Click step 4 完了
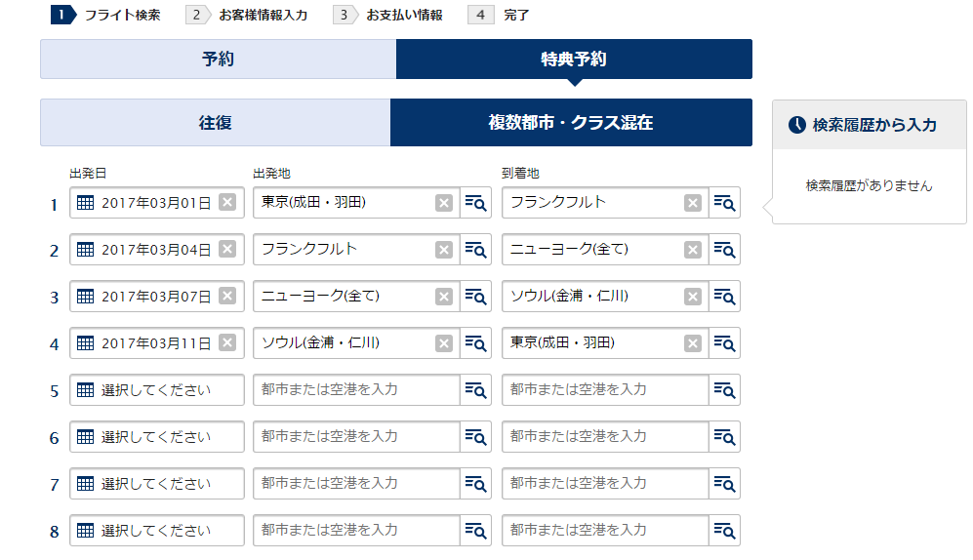Image resolution: width=973 pixels, height=560 pixels. pyautogui.click(x=499, y=15)
